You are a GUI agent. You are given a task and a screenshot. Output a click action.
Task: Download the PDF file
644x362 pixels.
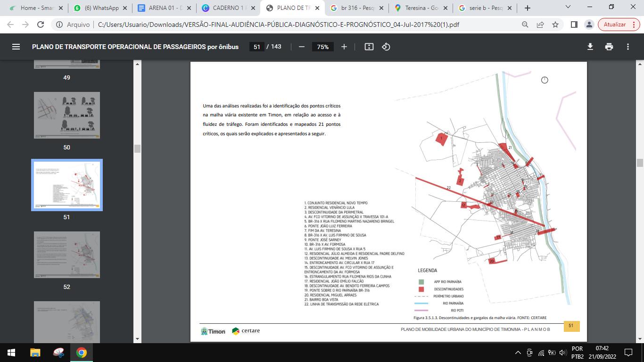590,47
